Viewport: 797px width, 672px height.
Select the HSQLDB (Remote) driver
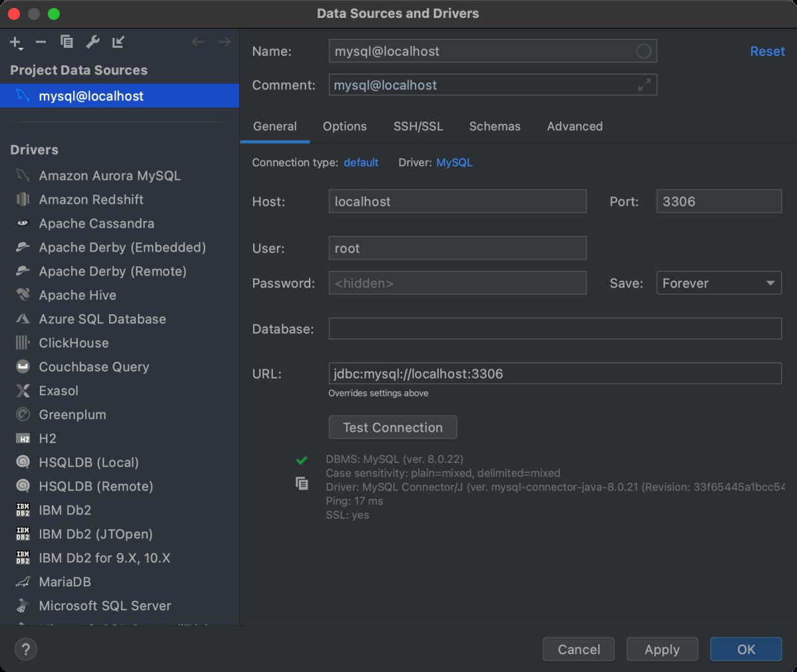(120, 486)
